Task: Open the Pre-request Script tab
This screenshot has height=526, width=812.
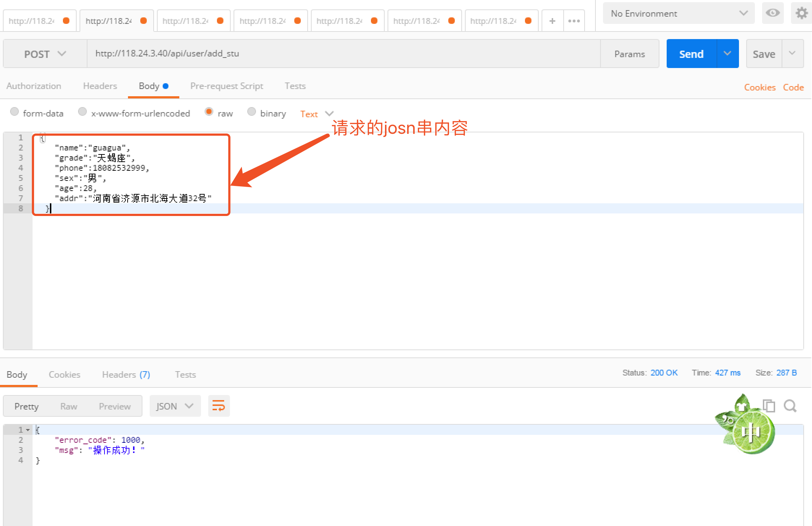Action: pos(226,86)
